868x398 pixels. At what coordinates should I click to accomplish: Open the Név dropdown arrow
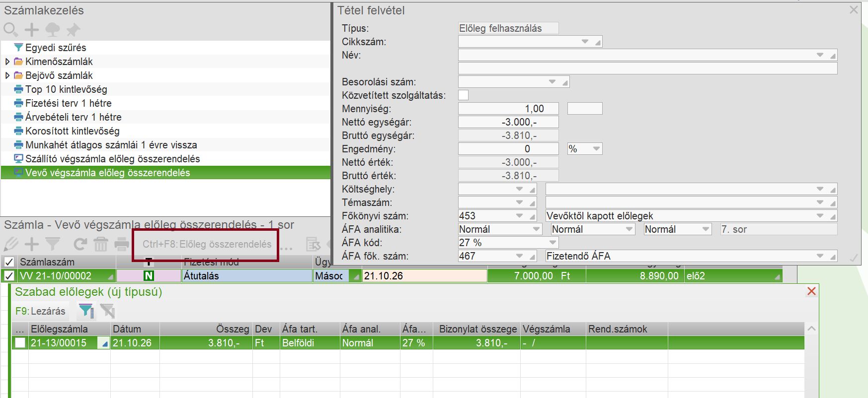pos(820,55)
